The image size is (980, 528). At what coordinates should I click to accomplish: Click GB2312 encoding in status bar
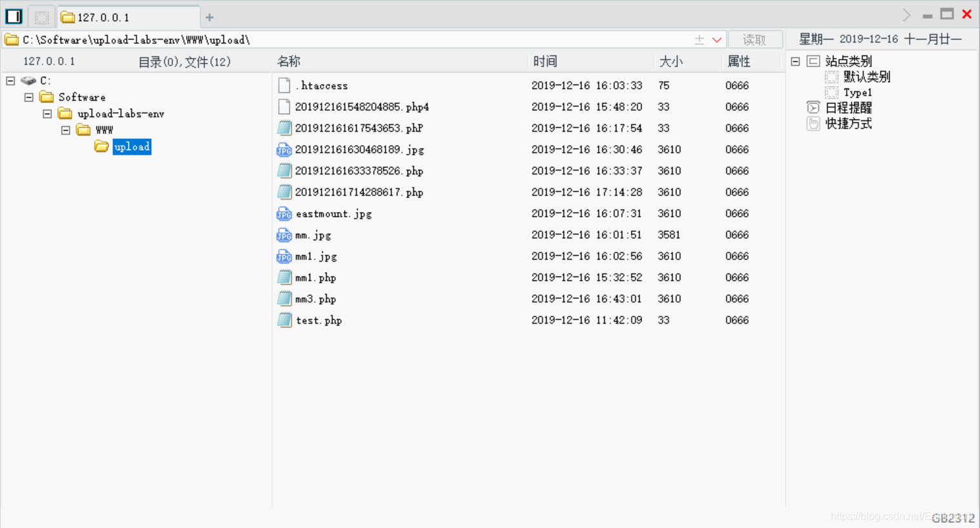click(953, 518)
